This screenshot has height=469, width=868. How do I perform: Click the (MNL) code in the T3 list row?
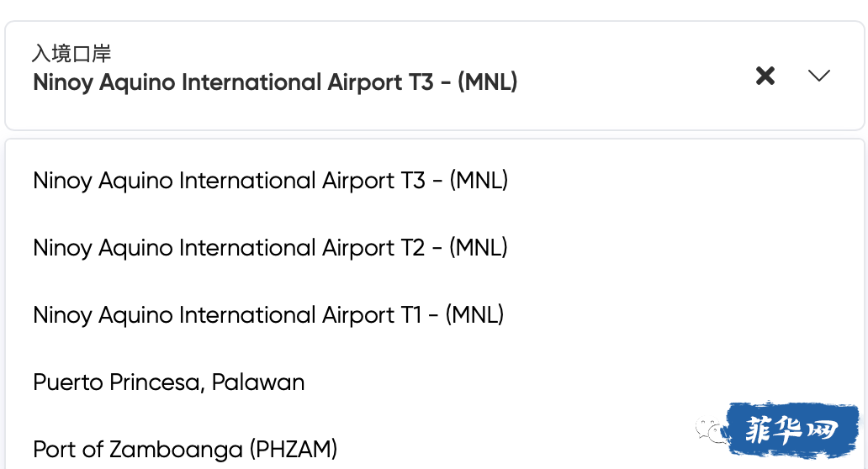coord(479,181)
